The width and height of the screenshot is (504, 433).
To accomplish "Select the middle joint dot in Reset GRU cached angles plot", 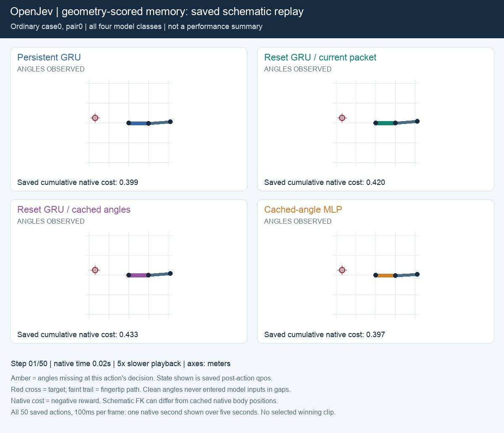I will pyautogui.click(x=148, y=275).
